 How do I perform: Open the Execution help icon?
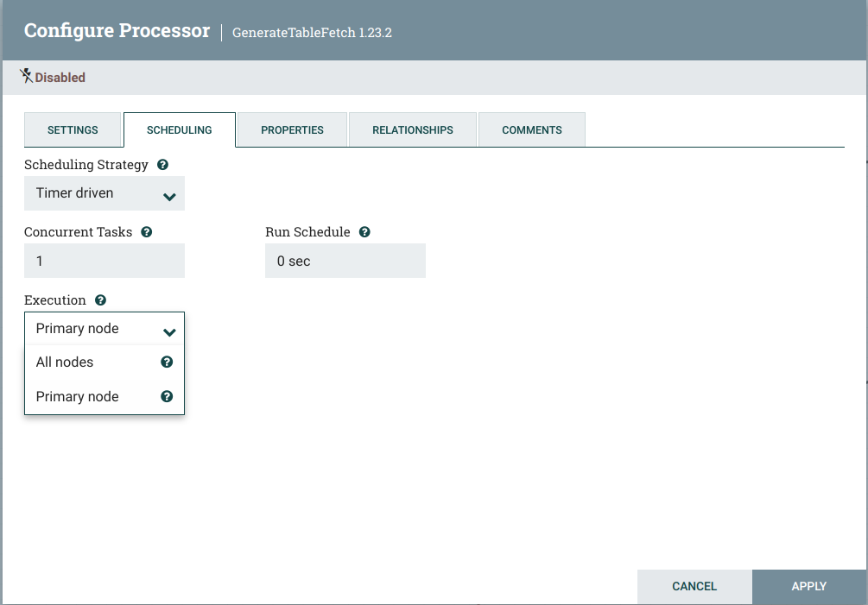[x=100, y=299]
